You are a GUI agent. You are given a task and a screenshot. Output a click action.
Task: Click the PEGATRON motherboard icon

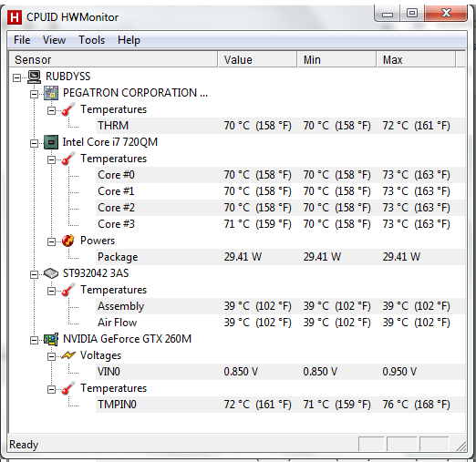click(x=51, y=93)
